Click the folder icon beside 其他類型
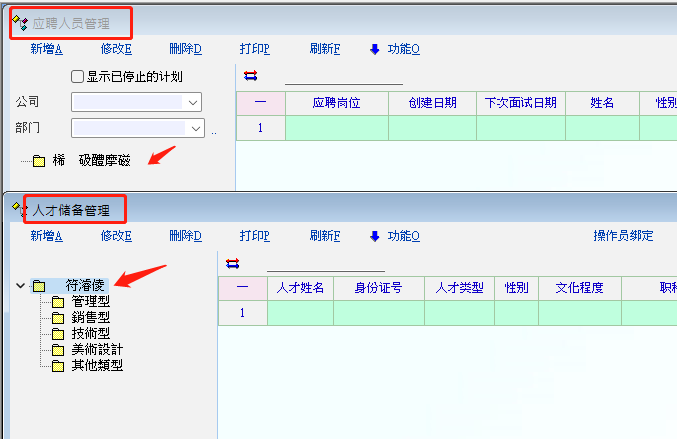The height and width of the screenshot is (439, 677). (57, 366)
